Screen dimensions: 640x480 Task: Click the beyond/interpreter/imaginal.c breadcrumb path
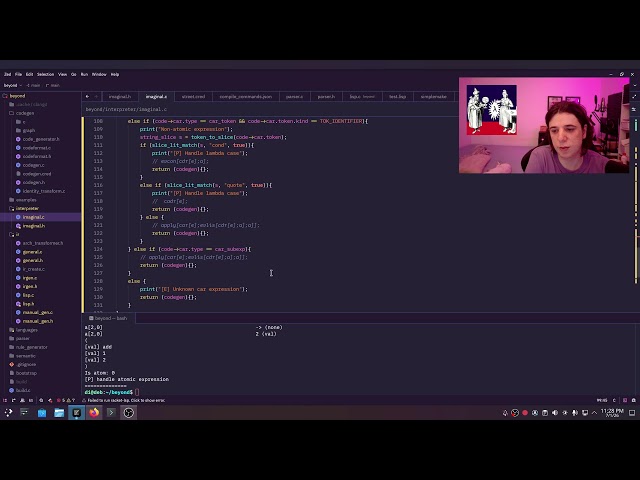(x=126, y=109)
